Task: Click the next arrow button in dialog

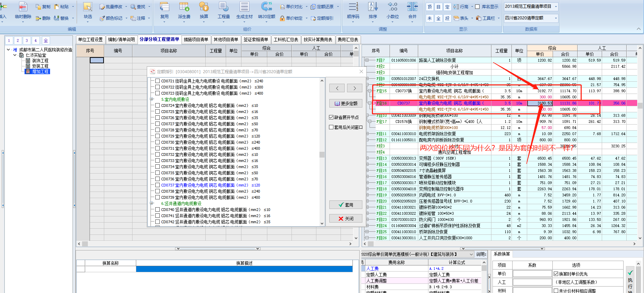Action: click(355, 88)
